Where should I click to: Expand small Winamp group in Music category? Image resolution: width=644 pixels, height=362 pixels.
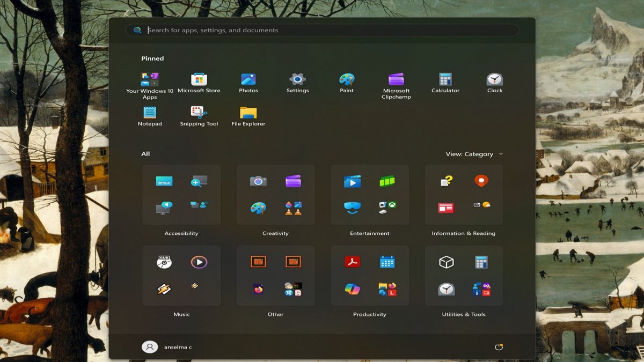pos(195,286)
